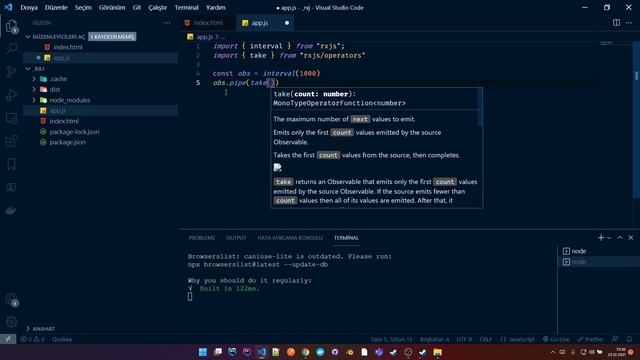Open the Yardım menu
The image size is (640, 360).
tap(216, 7)
